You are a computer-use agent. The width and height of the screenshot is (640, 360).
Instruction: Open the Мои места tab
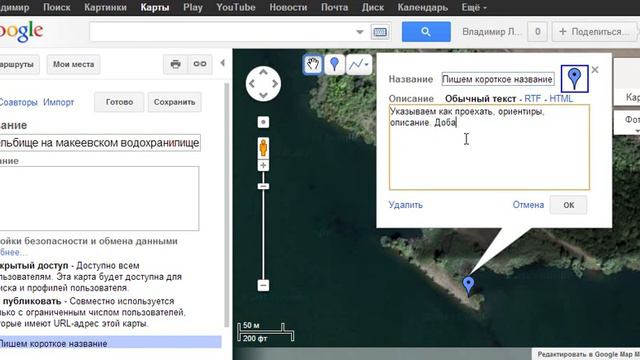pos(73,64)
